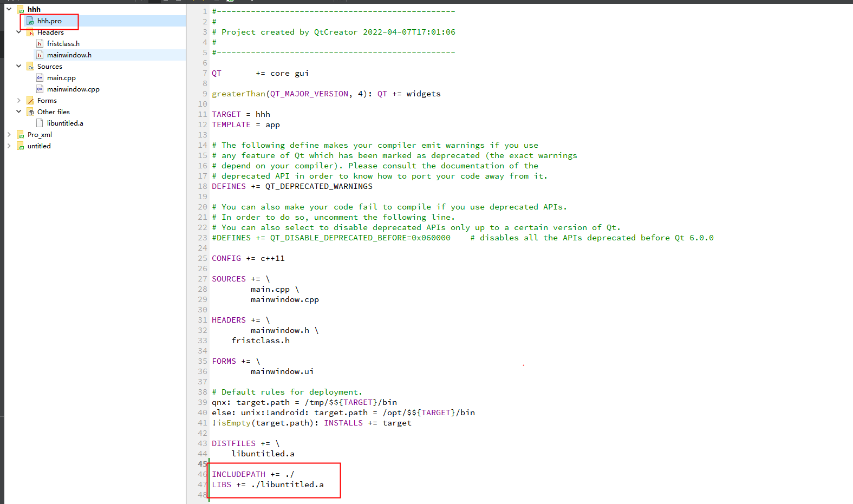Click the LIBS += ./libuntitled.a line
This screenshot has height=504, width=853.
click(x=268, y=485)
